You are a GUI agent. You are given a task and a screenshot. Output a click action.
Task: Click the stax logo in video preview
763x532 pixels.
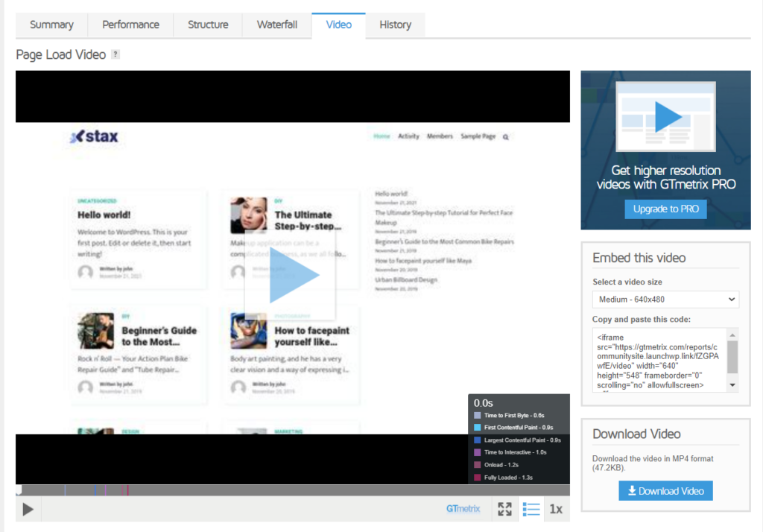[x=94, y=137]
